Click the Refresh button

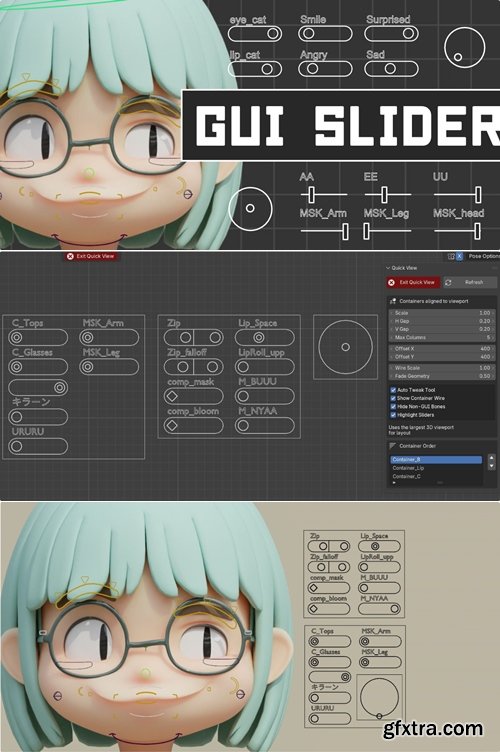tap(469, 282)
